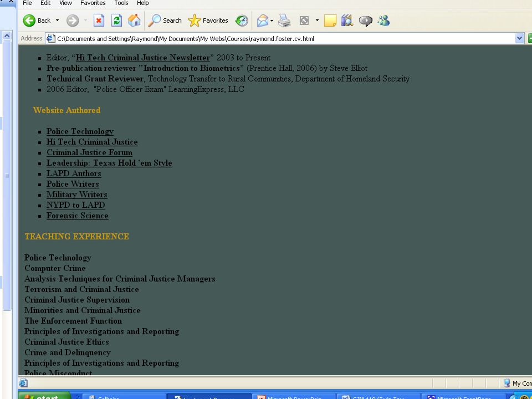Viewport: 532px width, 399px height.
Task: Click Minorities and Criminal Justice text
Action: point(83,310)
